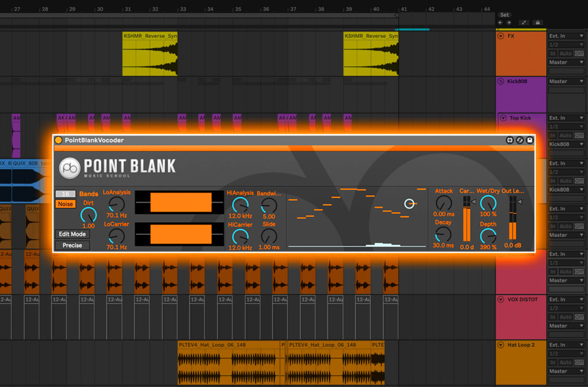
Task: Click the Wet/Dry knob
Action: [x=488, y=203]
